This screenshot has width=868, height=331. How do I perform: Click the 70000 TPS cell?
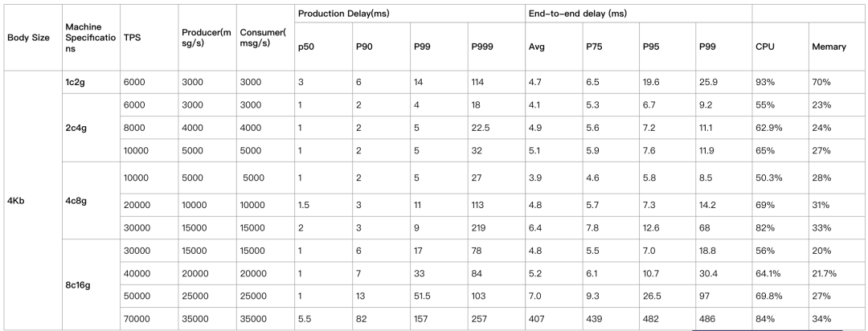(x=149, y=319)
